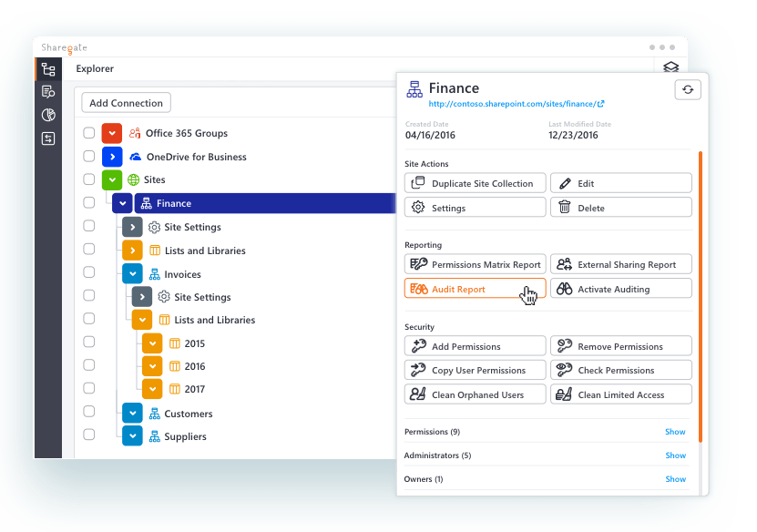The height and width of the screenshot is (532, 757).
Task: Click the gear icon of first Site Settings
Action: (x=154, y=227)
